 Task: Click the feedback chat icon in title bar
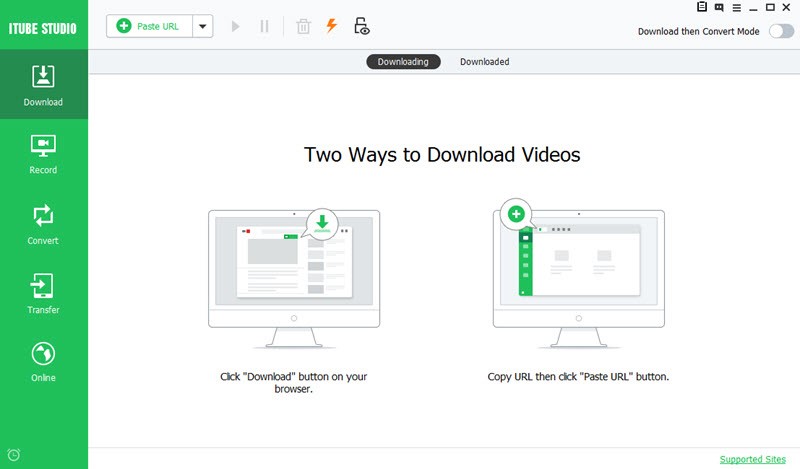click(x=719, y=8)
